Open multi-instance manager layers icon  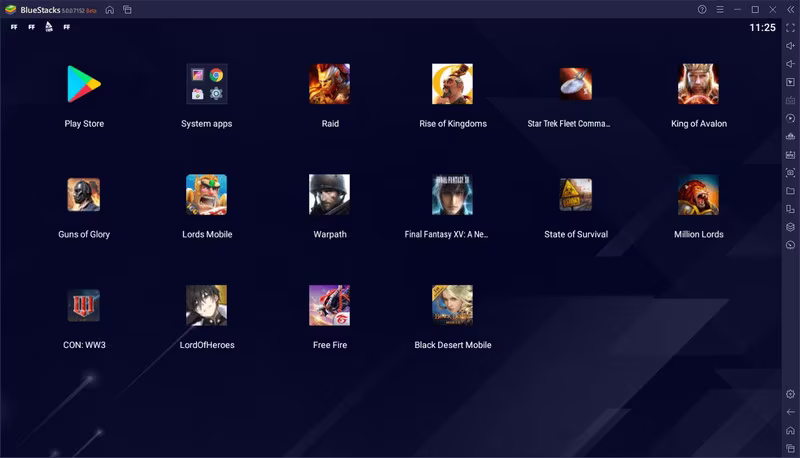(x=790, y=227)
